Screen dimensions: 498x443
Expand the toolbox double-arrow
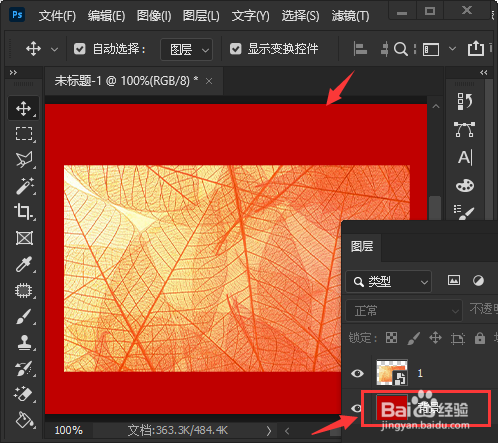(x=13, y=72)
